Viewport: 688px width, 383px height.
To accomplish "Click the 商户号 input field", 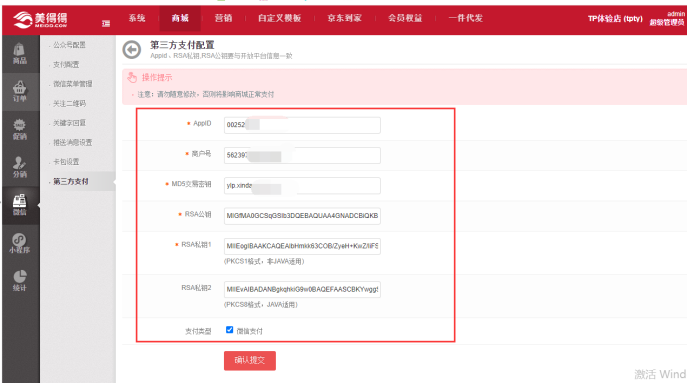I will click(x=302, y=155).
